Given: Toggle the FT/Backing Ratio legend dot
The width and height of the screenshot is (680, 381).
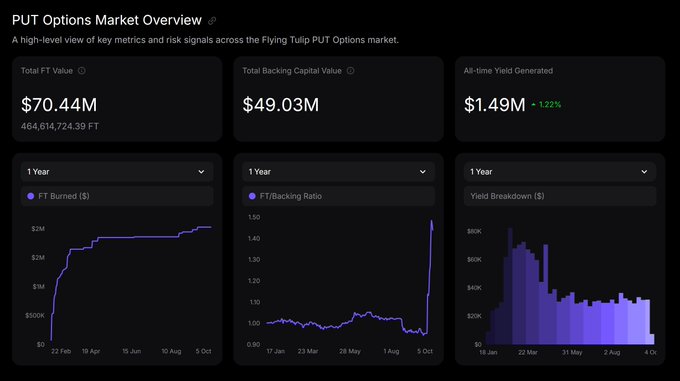Looking at the screenshot, I should 252,196.
